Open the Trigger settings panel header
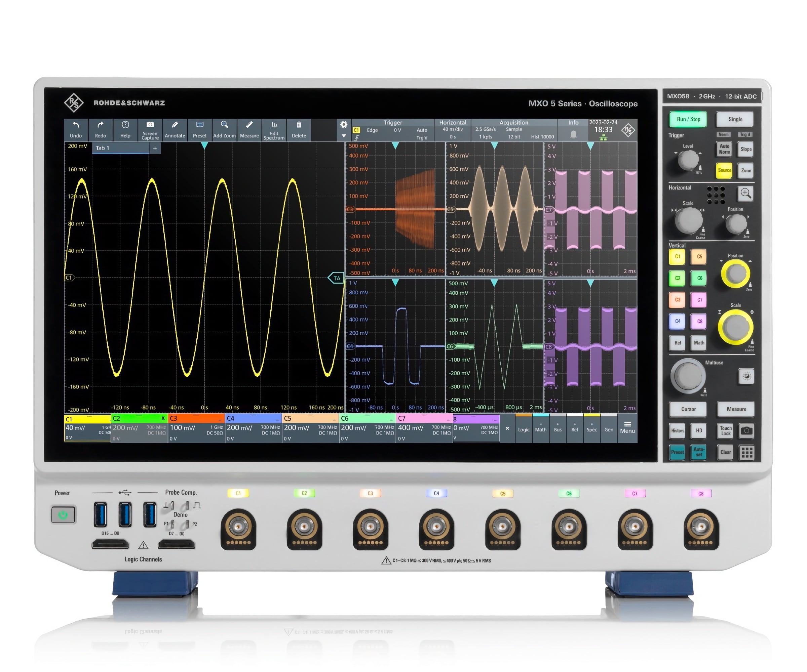The height and width of the screenshot is (672, 807). coord(392,123)
